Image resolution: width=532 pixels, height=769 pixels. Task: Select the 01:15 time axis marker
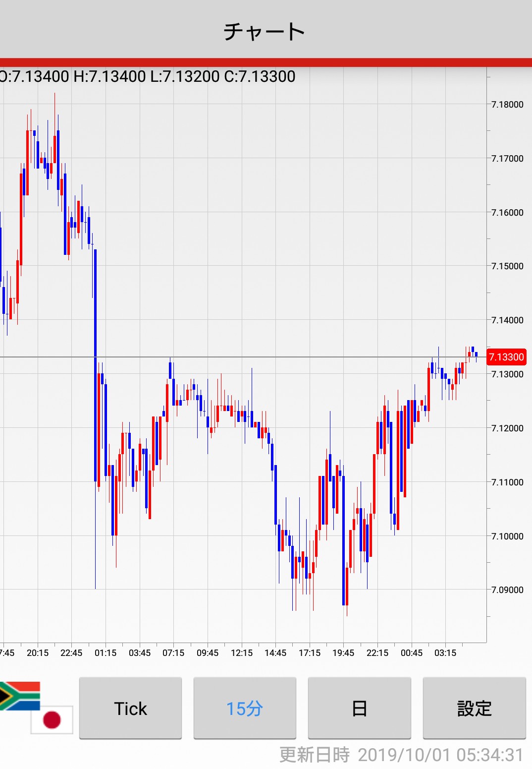click(106, 653)
